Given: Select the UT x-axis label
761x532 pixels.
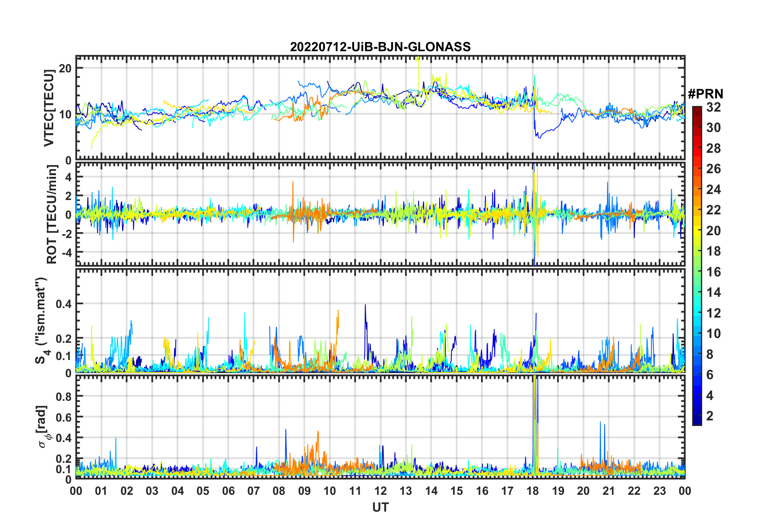Looking at the screenshot, I should click(x=380, y=507).
